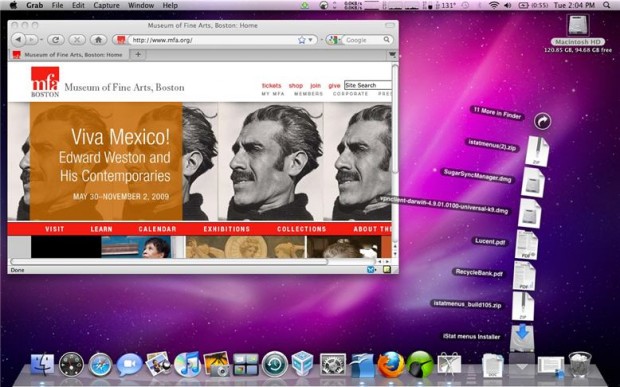The width and height of the screenshot is (620, 387).
Task: Open VISIT in red navigation bar
Action: [x=55, y=229]
